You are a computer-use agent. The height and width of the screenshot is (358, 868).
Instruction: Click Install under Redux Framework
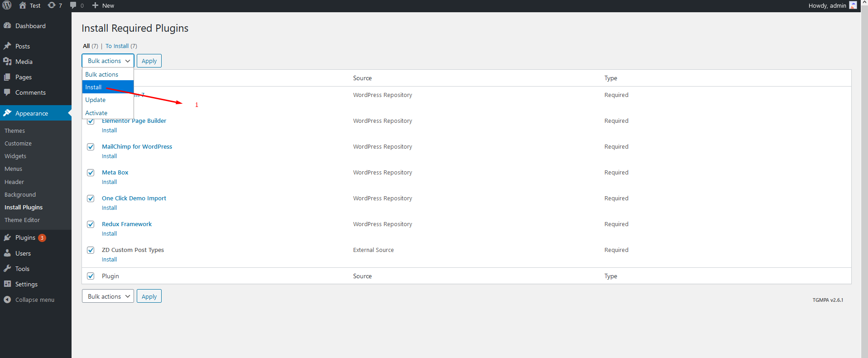click(x=109, y=234)
